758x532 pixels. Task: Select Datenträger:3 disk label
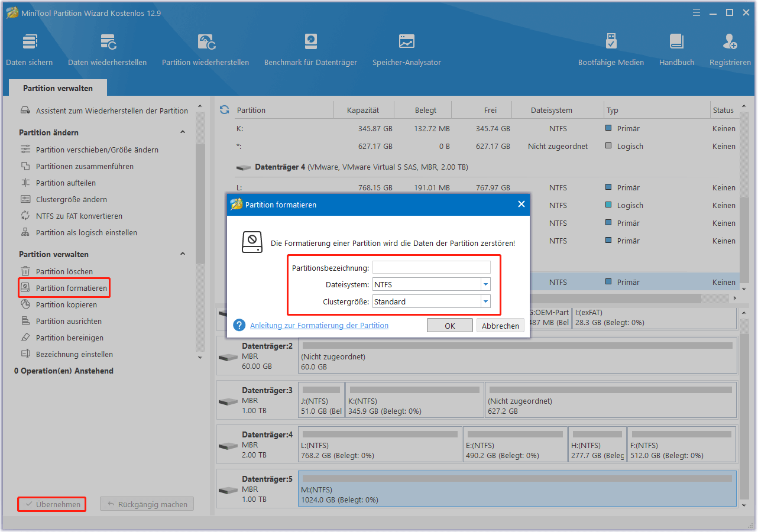[x=267, y=390]
